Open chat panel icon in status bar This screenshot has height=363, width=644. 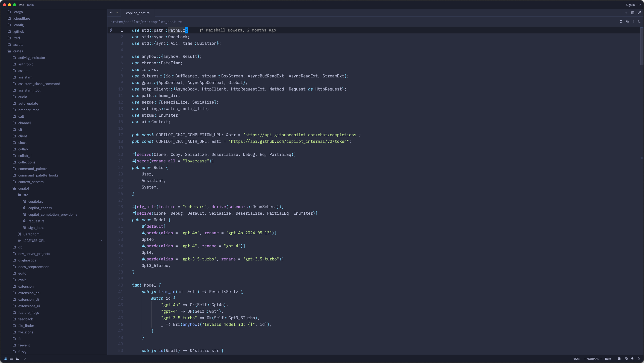click(633, 359)
